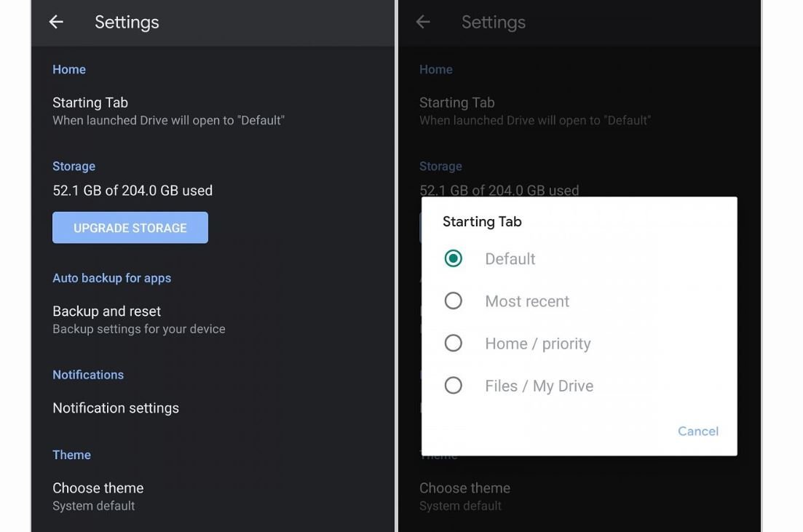Image resolution: width=803 pixels, height=532 pixels.
Task: Select the Home / priority radio button
Action: click(x=454, y=344)
